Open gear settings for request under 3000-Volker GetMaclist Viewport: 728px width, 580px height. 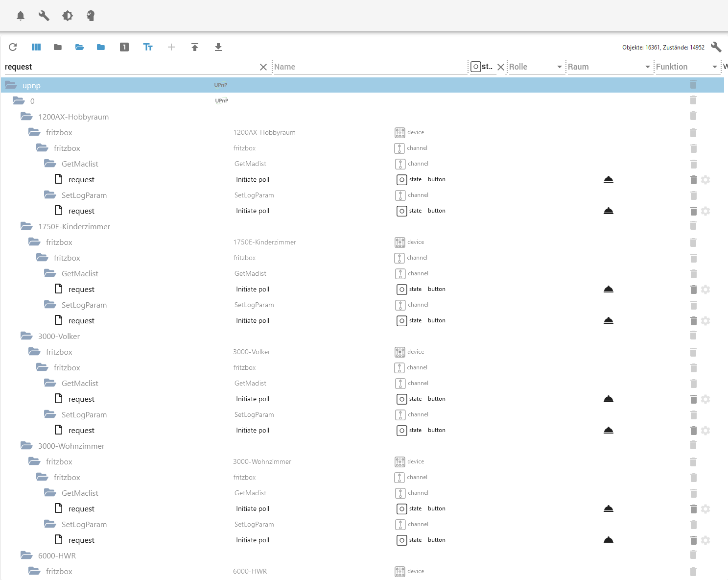tap(705, 399)
